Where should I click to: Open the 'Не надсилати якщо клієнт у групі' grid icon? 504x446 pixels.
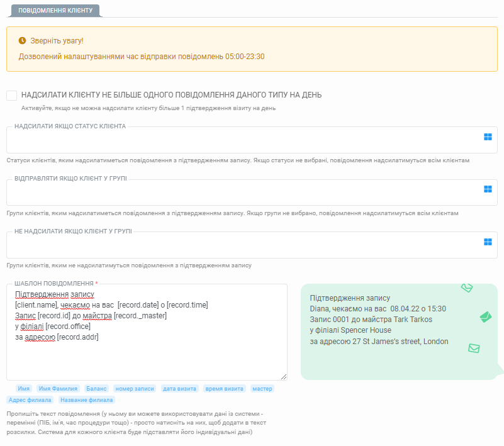point(488,242)
